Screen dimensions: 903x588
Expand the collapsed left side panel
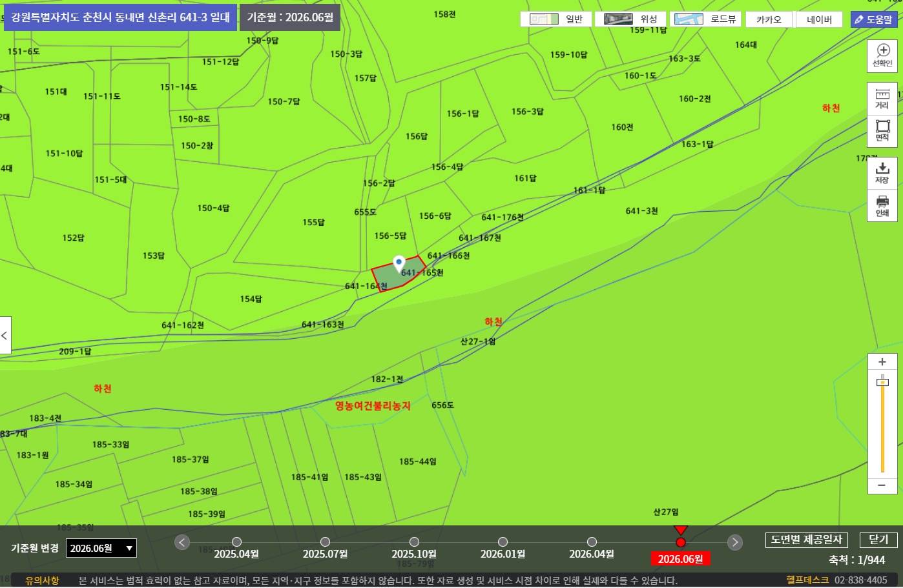5,336
